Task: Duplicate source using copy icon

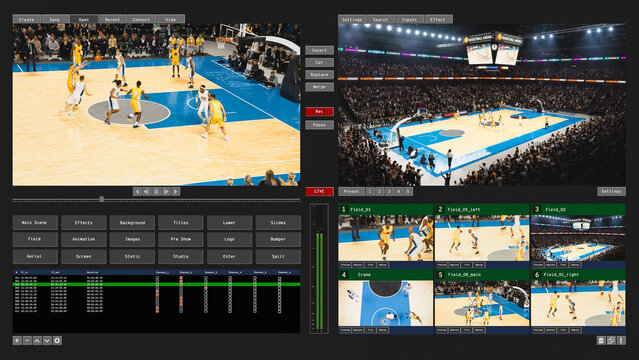Action: point(611,340)
